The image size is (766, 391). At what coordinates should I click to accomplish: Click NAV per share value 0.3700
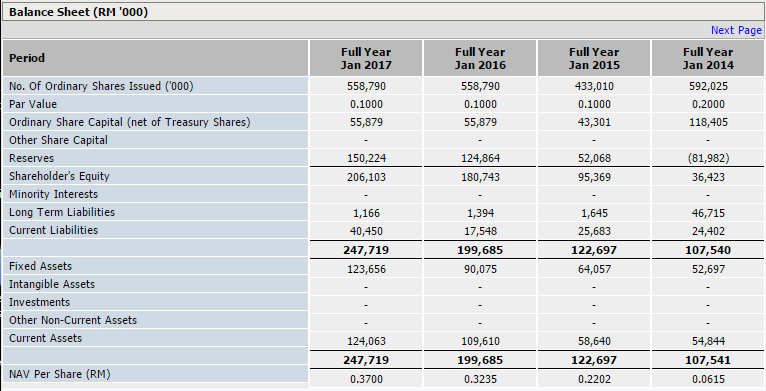coord(366,379)
